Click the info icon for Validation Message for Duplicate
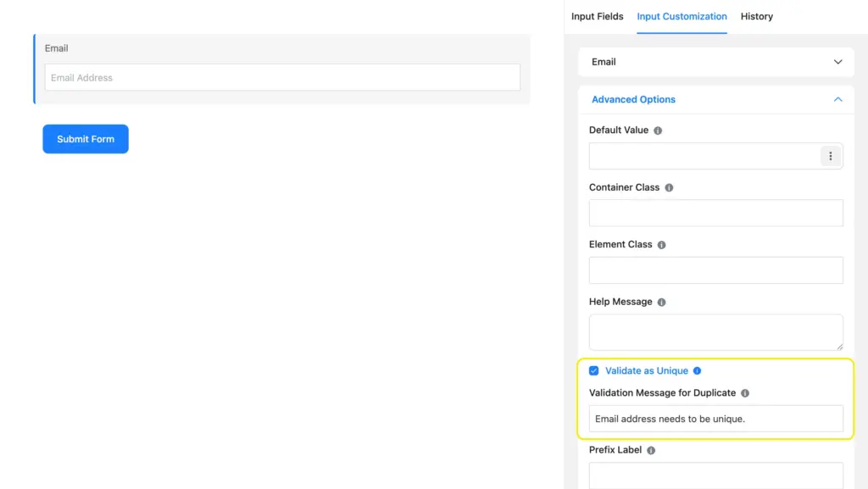 pos(745,392)
